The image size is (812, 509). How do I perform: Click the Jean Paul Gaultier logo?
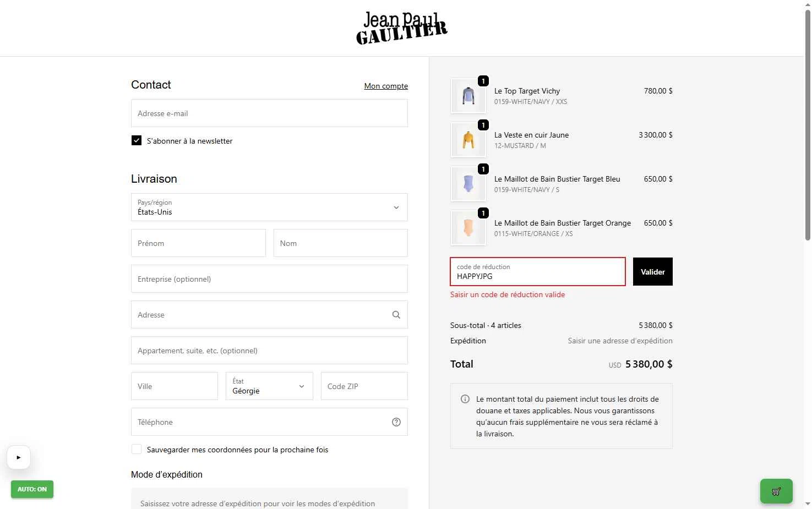point(402,28)
